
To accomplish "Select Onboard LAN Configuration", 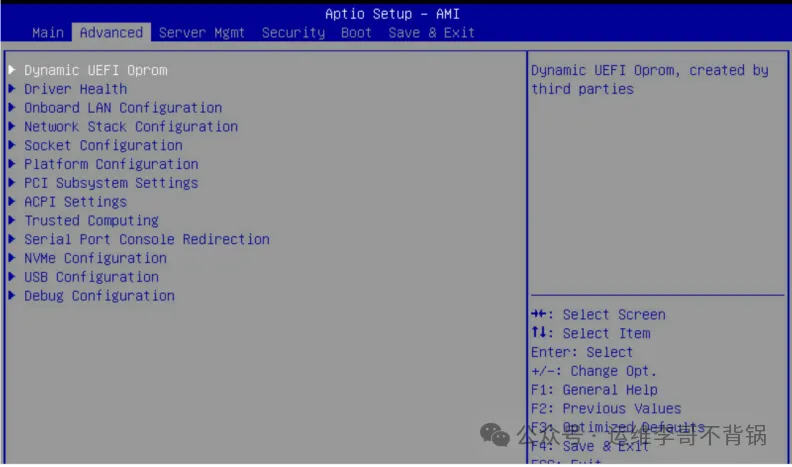I will [123, 108].
